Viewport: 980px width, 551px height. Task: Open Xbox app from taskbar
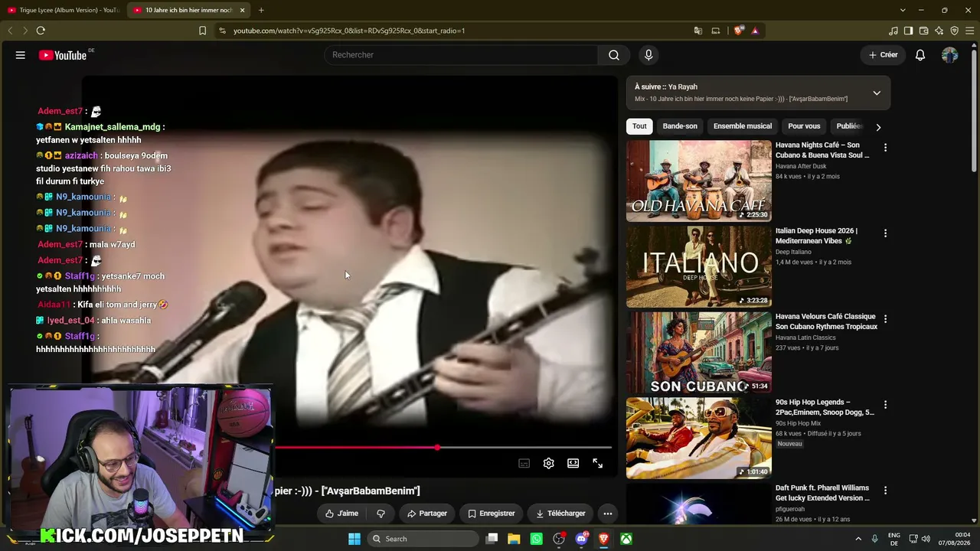[626, 539]
